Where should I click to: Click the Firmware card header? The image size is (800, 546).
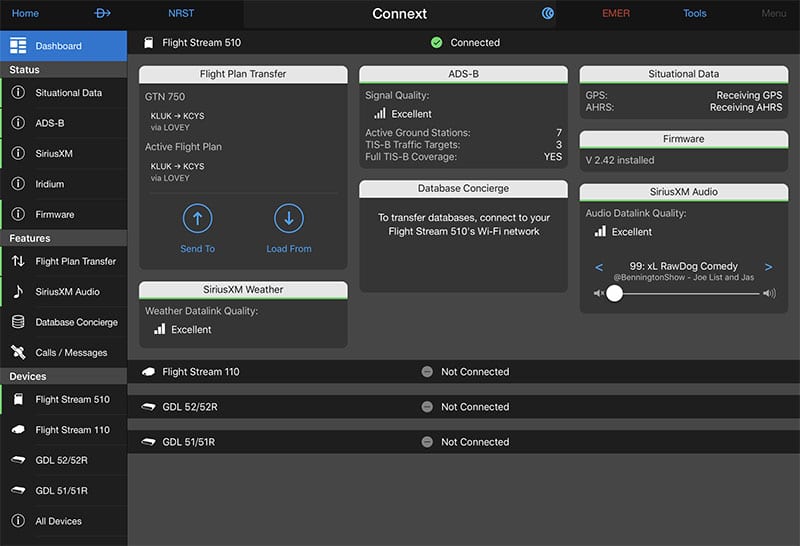[684, 139]
